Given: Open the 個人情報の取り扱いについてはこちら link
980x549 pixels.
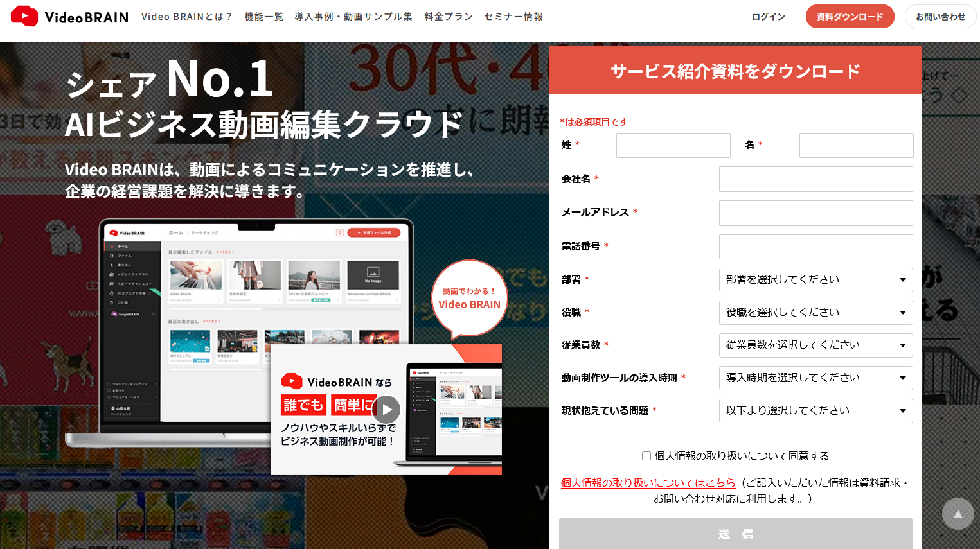Looking at the screenshot, I should (648, 483).
